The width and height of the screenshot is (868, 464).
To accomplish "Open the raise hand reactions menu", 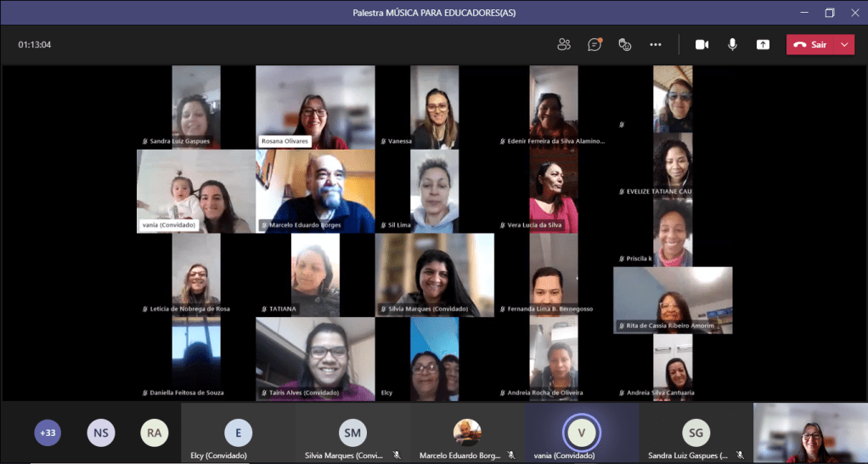I will 625,44.
